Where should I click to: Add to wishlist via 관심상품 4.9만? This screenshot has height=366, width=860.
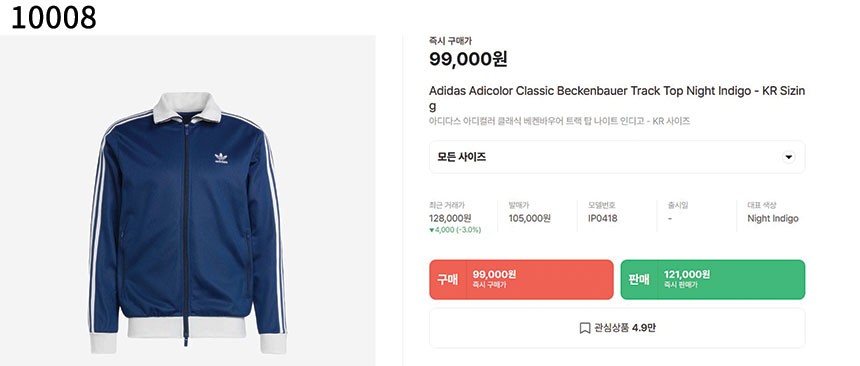click(617, 328)
